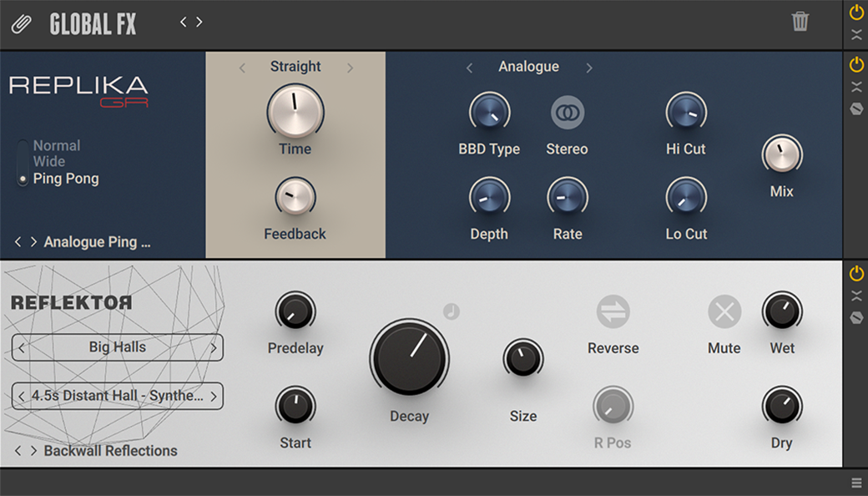Click the BBD Type knob
This screenshot has width=868, height=496.
(x=489, y=113)
